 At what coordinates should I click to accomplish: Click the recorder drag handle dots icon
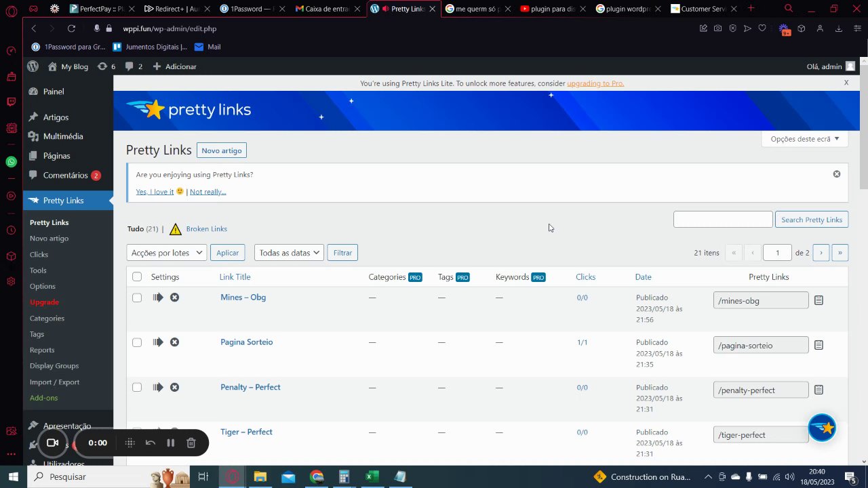pyautogui.click(x=130, y=443)
